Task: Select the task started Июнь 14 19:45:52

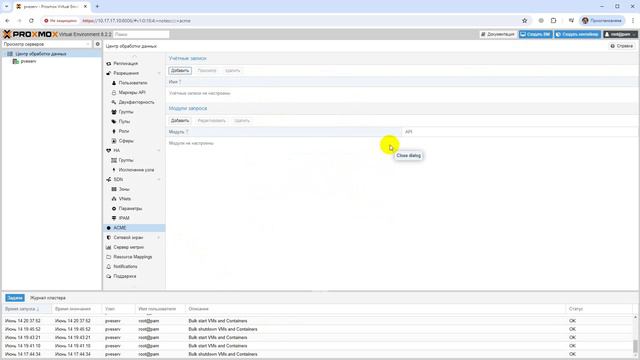Action: click(318, 329)
